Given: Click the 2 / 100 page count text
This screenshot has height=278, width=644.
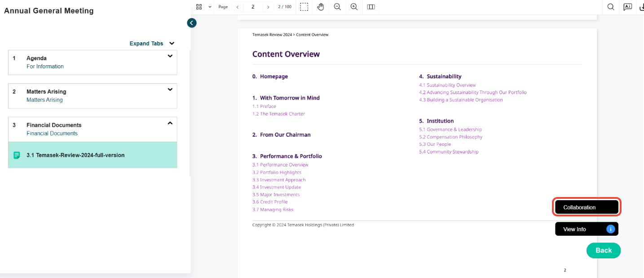Looking at the screenshot, I should (285, 7).
